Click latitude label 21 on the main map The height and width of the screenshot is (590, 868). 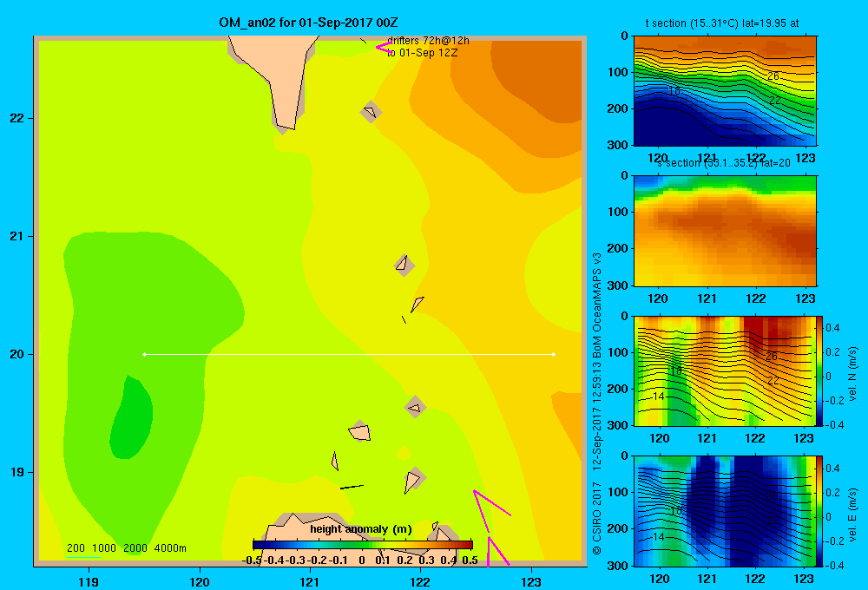[16, 236]
